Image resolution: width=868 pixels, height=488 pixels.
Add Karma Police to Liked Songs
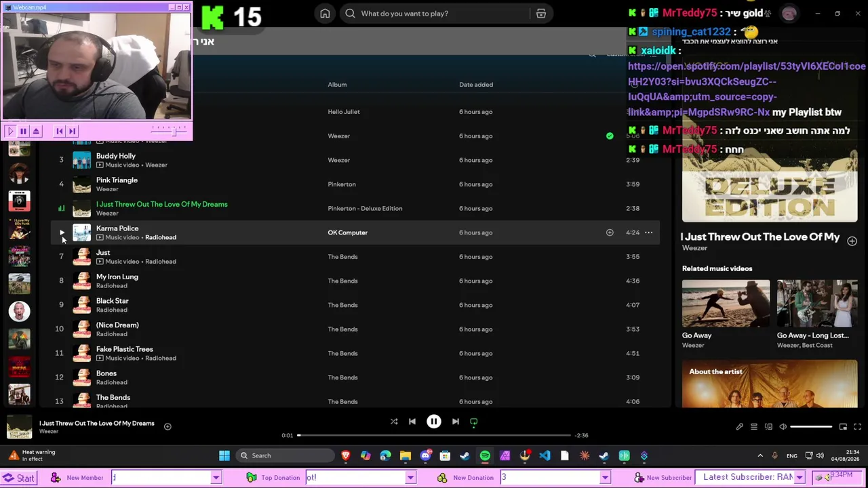pos(610,232)
